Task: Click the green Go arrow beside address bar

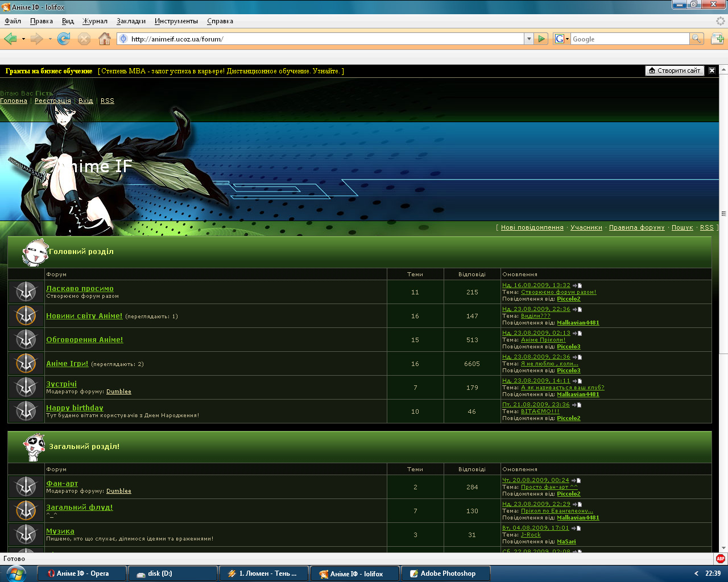Action: (541, 39)
